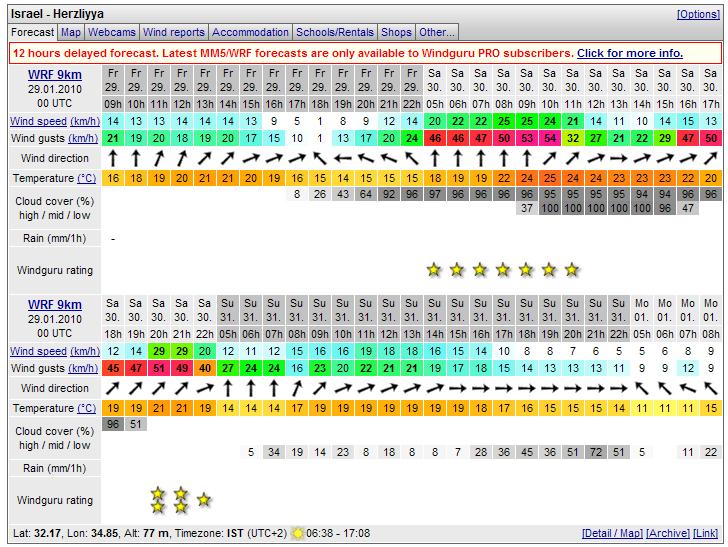Click temperature cell 25 at Sa 30. 10h
The width and height of the screenshot is (728, 547).
tap(550, 178)
